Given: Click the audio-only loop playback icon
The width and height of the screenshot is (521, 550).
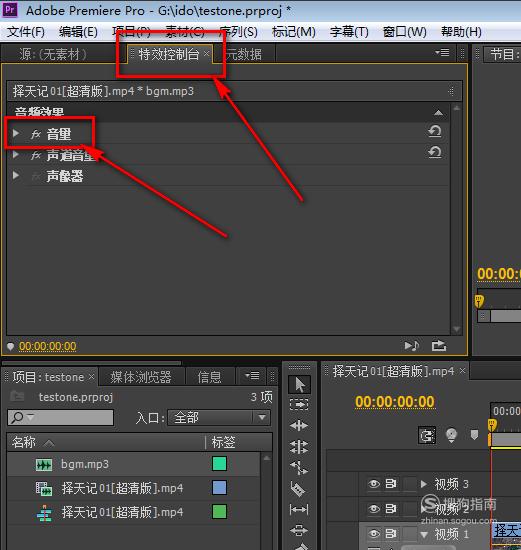Looking at the screenshot, I should coord(412,346).
